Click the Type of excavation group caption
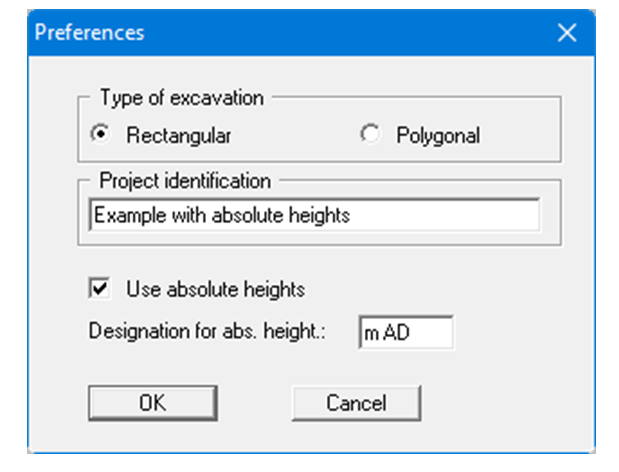 [x=181, y=98]
